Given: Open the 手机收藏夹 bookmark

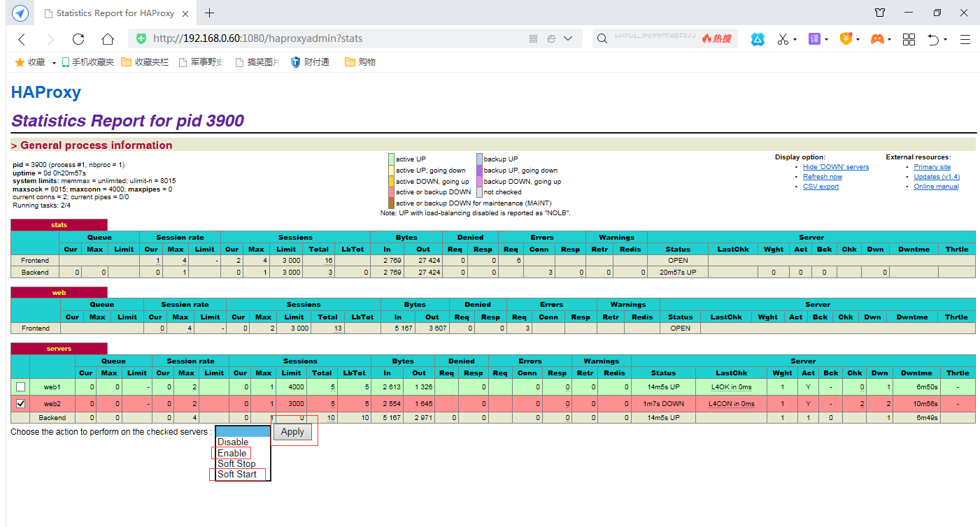Looking at the screenshot, I should tap(88, 62).
